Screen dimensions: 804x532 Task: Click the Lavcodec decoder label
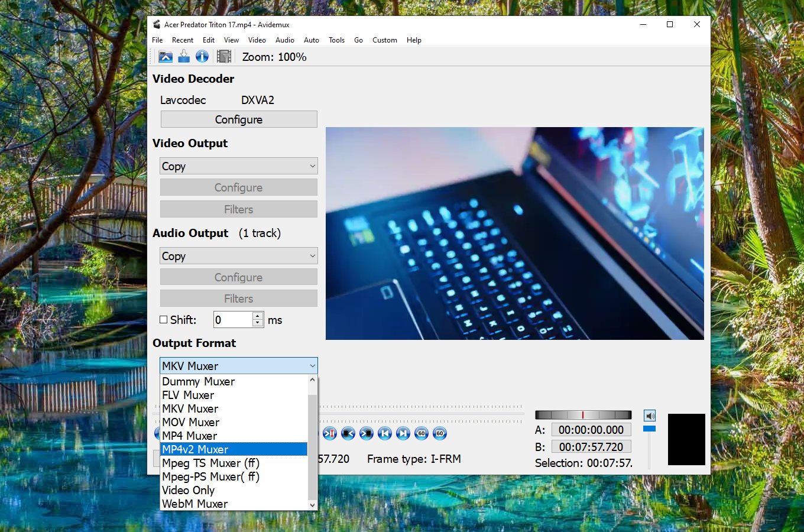(x=183, y=100)
